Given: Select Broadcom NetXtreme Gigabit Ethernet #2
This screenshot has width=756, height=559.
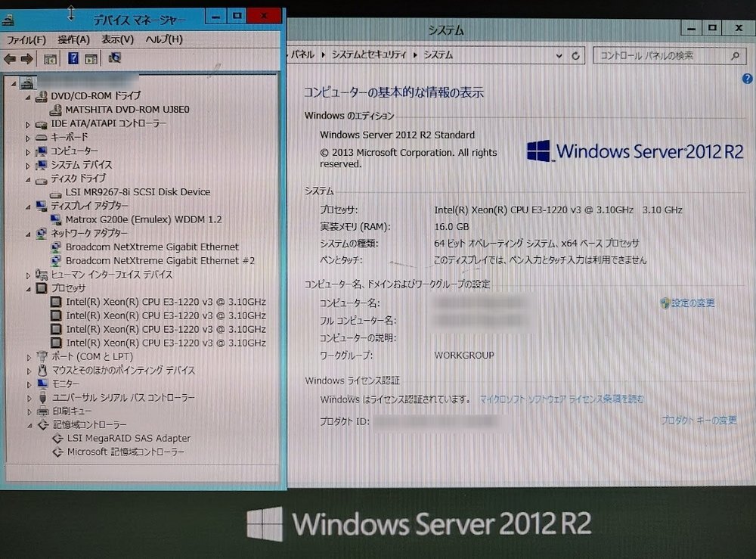Looking at the screenshot, I should click(x=160, y=260).
